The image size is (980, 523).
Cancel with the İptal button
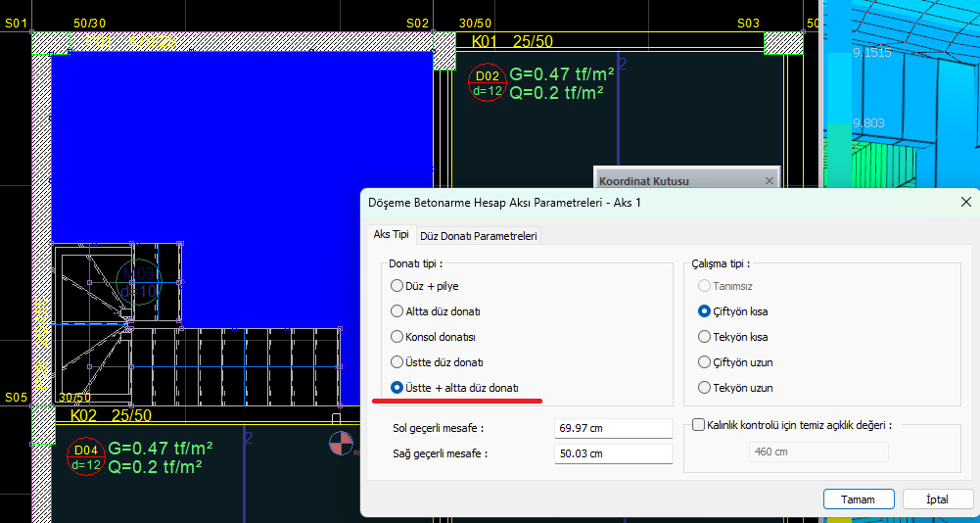938,499
